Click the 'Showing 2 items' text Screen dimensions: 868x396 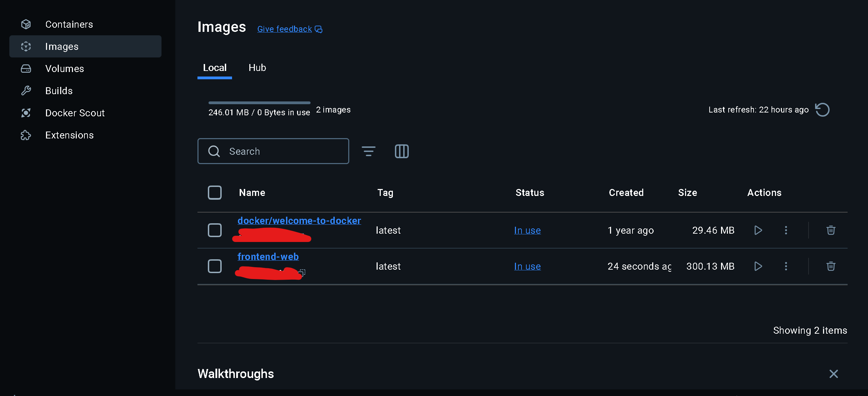(810, 331)
